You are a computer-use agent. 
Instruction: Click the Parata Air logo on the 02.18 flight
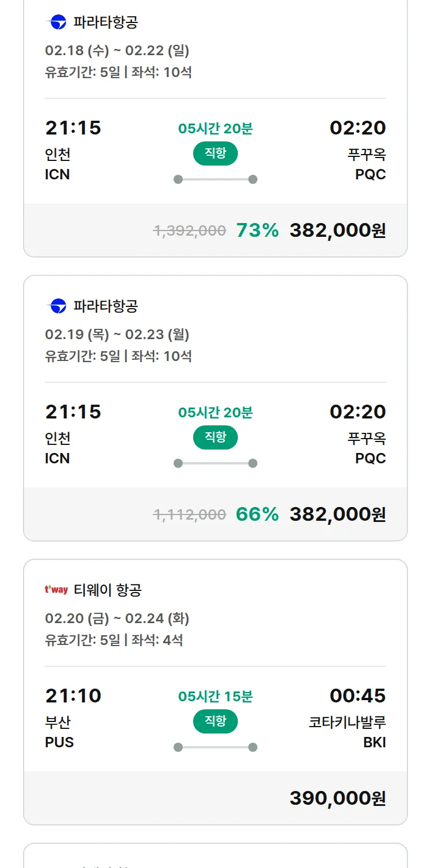tap(58, 22)
